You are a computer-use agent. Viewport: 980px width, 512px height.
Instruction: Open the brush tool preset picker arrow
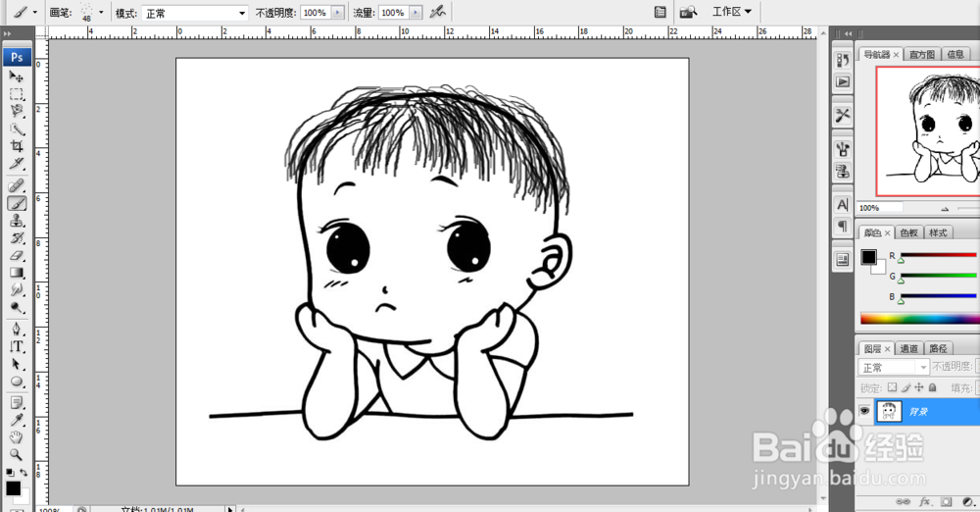point(34,13)
